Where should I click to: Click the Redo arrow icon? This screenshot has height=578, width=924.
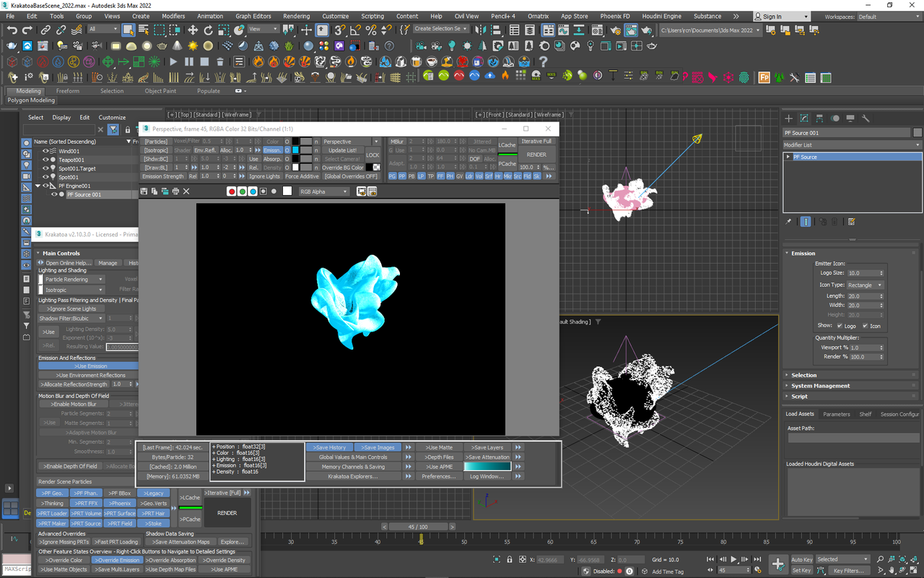[x=27, y=30]
